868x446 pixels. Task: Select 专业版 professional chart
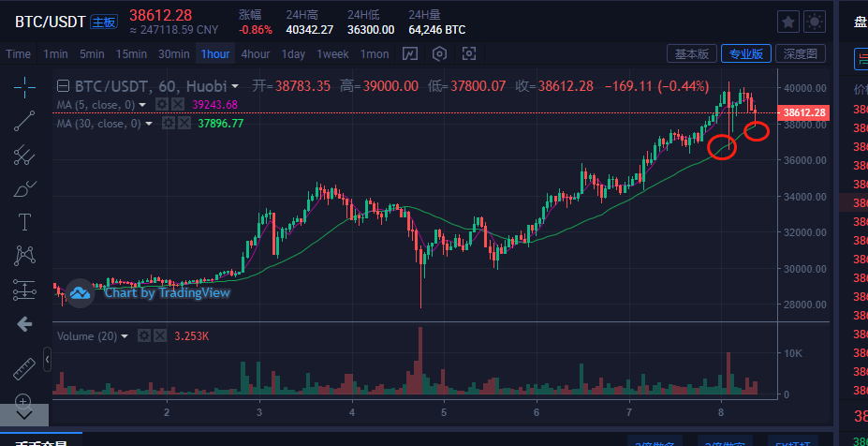pos(746,53)
